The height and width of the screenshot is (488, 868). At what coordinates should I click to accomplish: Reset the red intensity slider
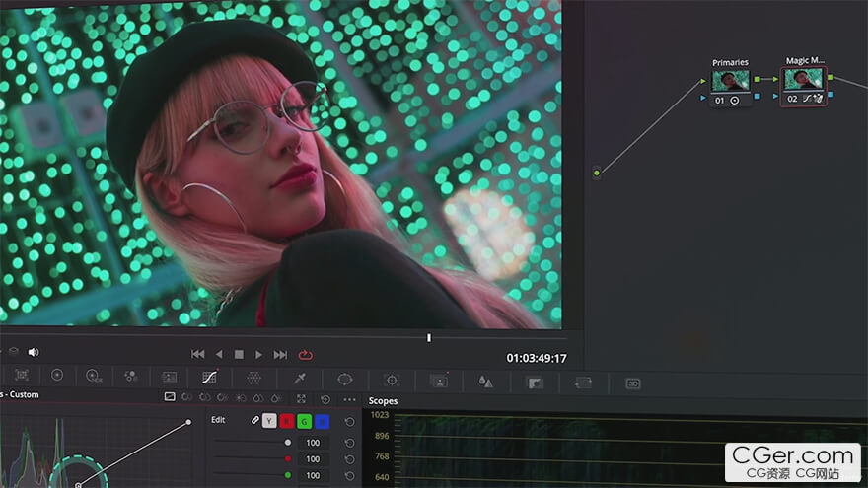point(349,459)
